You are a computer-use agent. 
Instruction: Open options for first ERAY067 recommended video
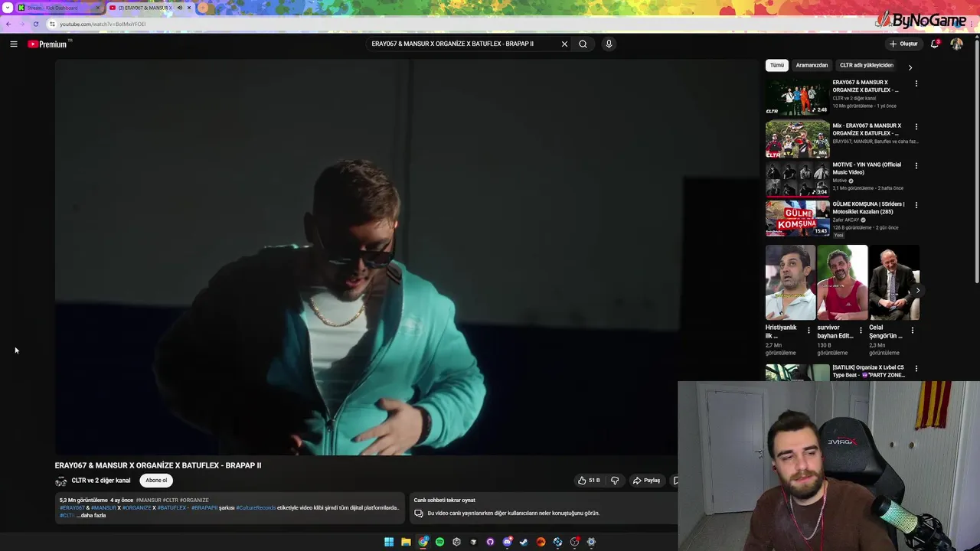[916, 83]
